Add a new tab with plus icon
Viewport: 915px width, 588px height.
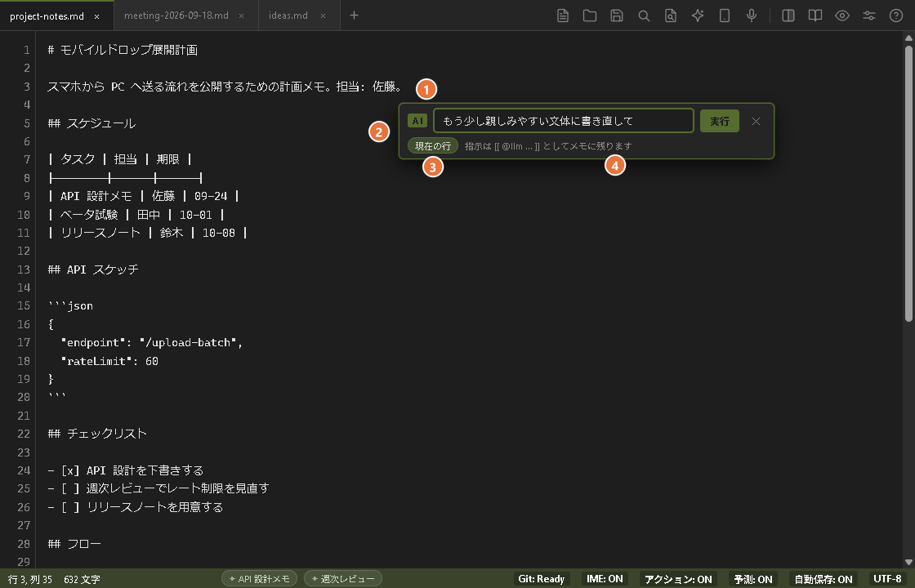tap(354, 16)
